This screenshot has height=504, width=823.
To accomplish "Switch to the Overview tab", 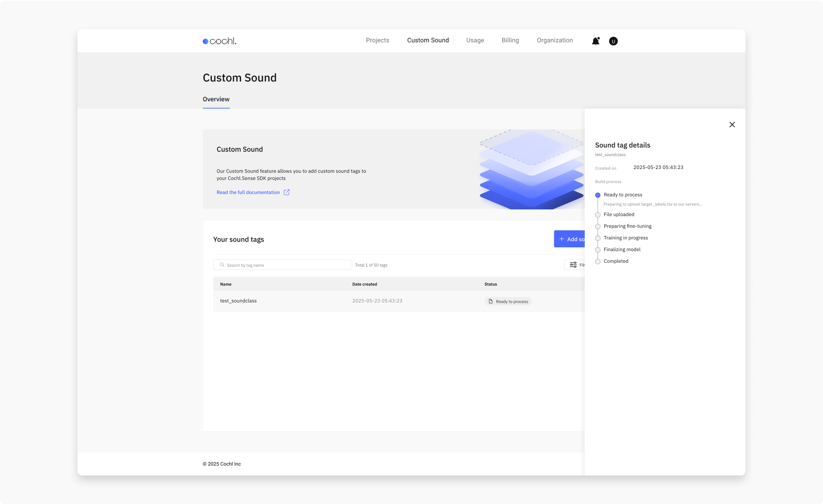I will [x=216, y=99].
